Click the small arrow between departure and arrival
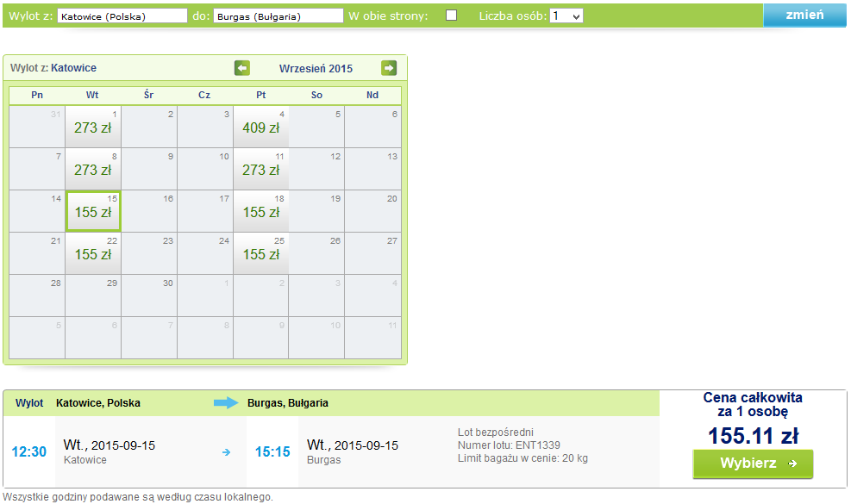 point(226,452)
